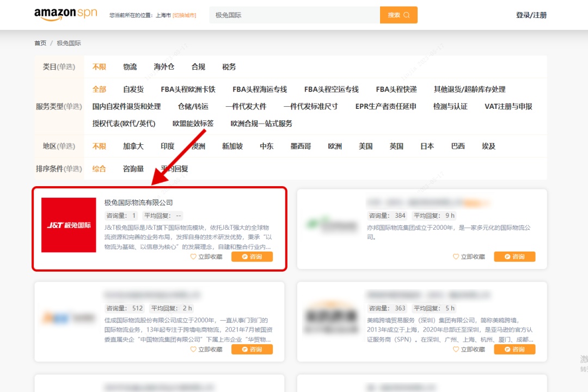Filter by region 巴西
The image size is (588, 392).
457,146
